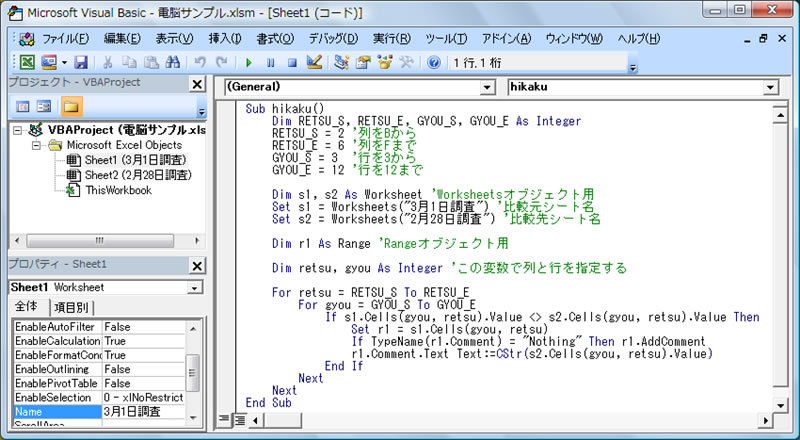Open the アドイン(A) menu
This screenshot has width=800, height=440.
[507, 39]
